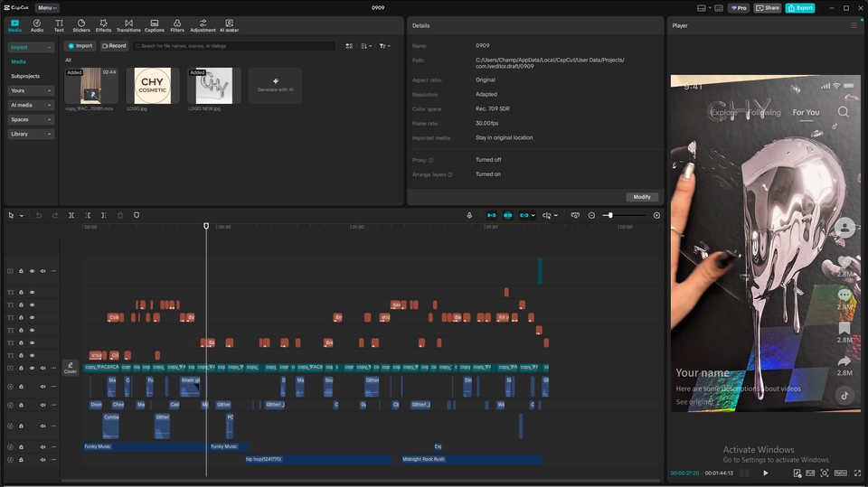The image size is (868, 487).
Task: Open the Filters panel
Action: 177,25
